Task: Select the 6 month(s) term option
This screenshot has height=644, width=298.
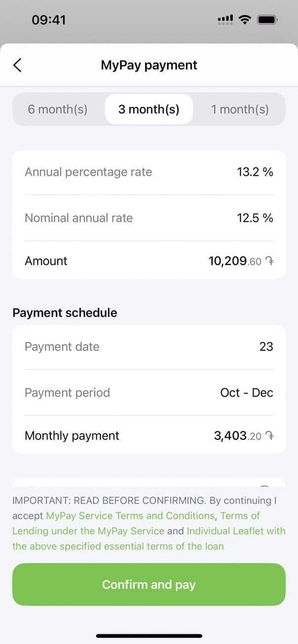Action: coord(57,109)
